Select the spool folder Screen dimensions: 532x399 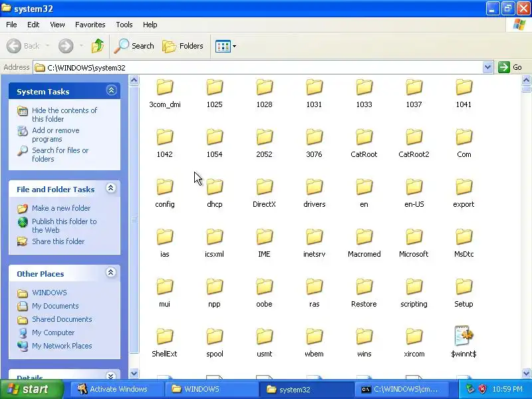pyautogui.click(x=215, y=343)
